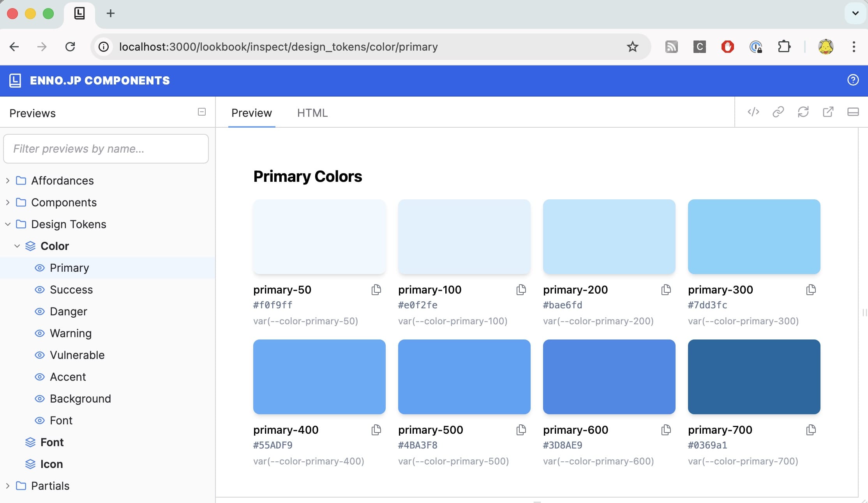Copy the primary-700 color value
The width and height of the screenshot is (868, 503).
click(x=811, y=430)
